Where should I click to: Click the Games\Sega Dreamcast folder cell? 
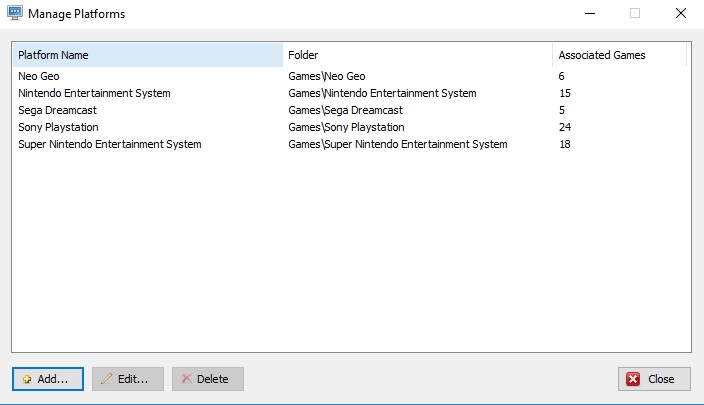[x=345, y=110]
